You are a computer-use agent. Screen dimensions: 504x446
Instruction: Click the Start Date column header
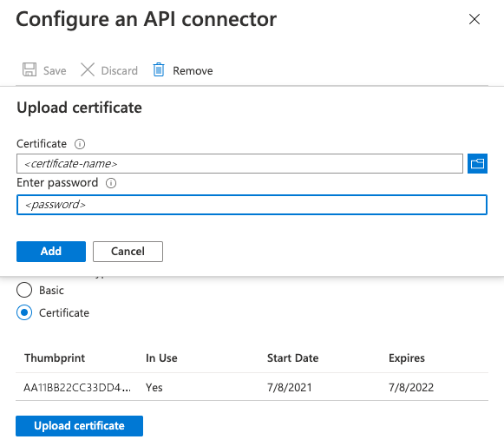point(293,357)
